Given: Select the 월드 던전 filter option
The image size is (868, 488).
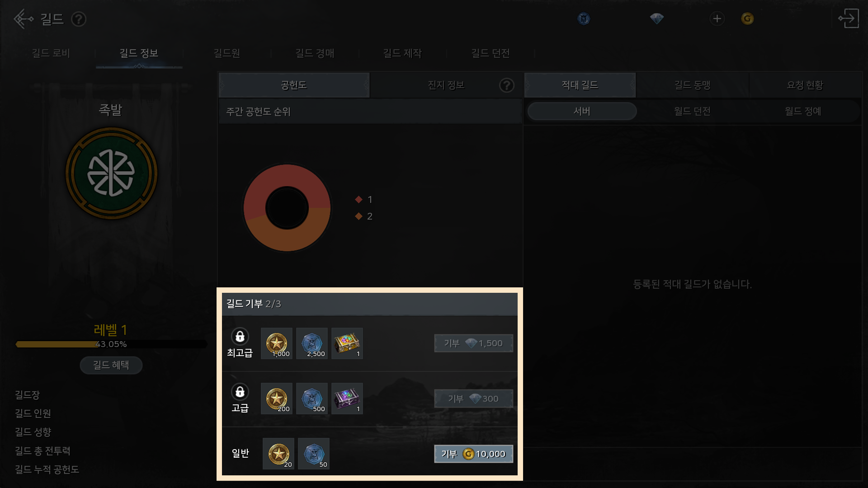Looking at the screenshot, I should pos(692,111).
